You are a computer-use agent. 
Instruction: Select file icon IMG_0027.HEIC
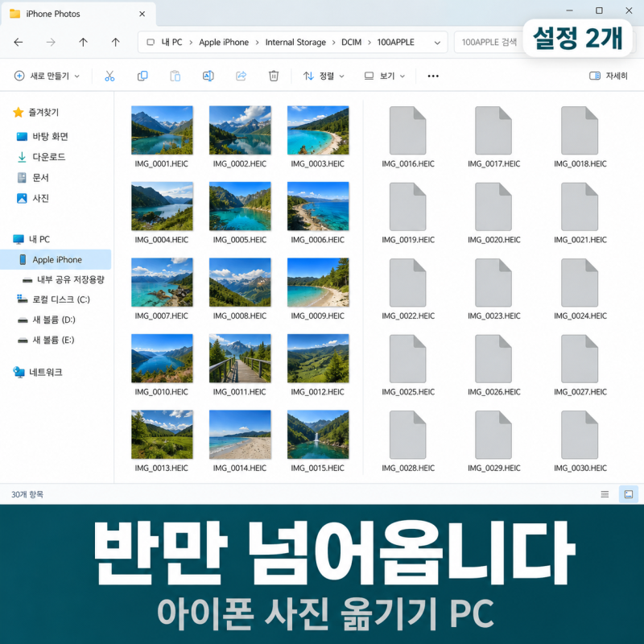pyautogui.click(x=580, y=358)
